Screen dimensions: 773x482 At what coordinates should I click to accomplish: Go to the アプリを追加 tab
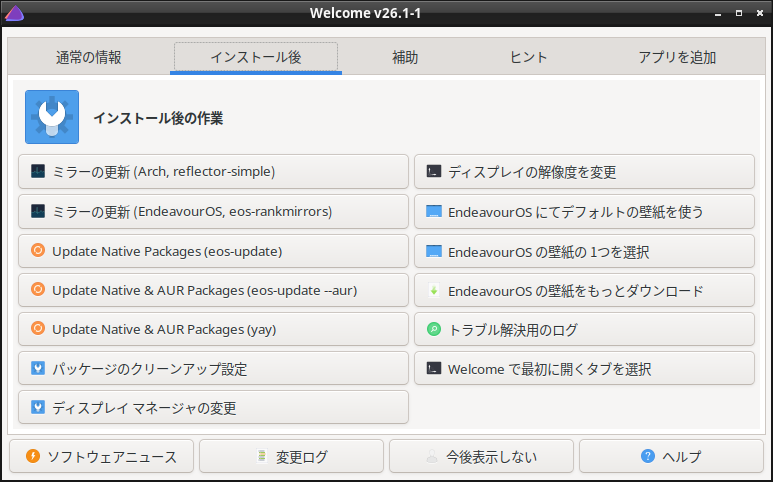(x=677, y=58)
